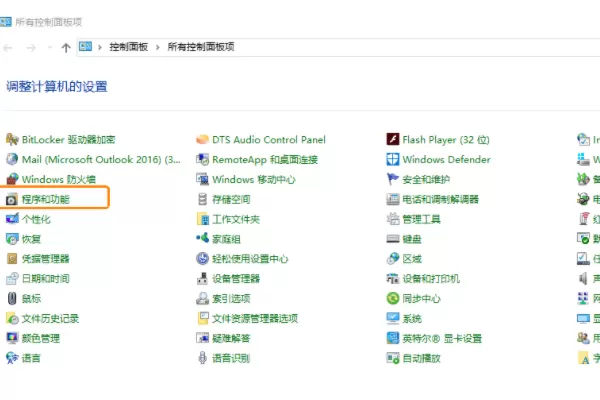Screen dimensions: 600x400
Task: Click the 系统 system link
Action: click(x=412, y=318)
